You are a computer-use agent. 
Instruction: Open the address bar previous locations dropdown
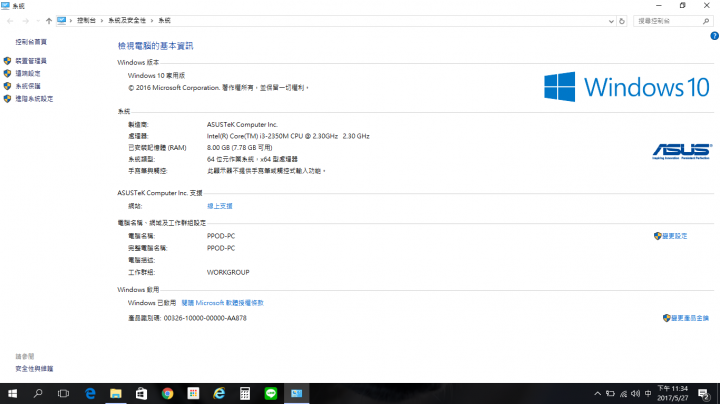coord(611,21)
